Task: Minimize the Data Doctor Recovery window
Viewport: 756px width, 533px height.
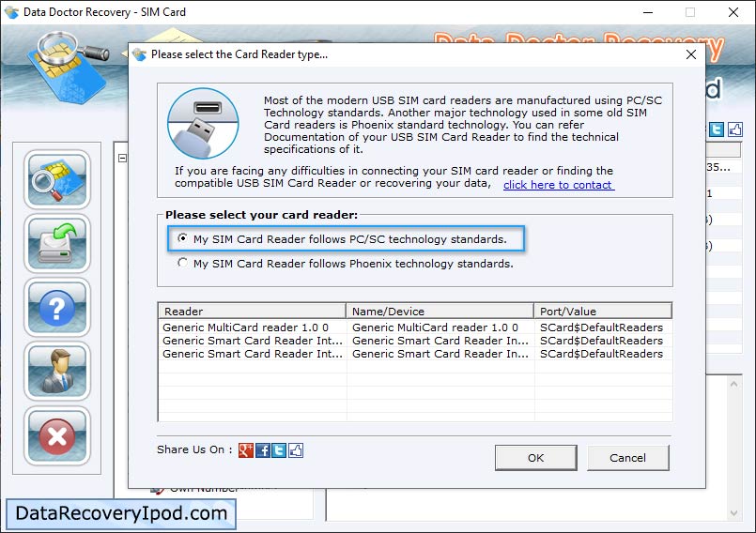Action: (x=647, y=12)
